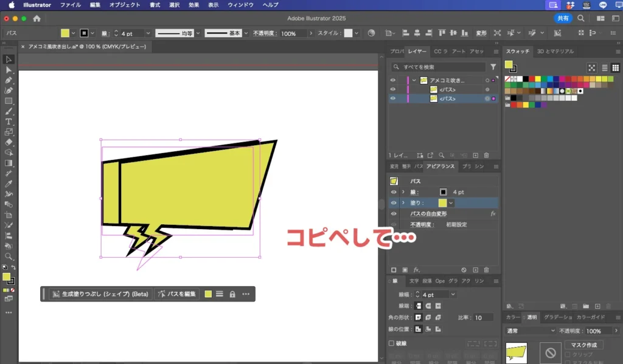
Task: Collapse the アメコミ吹き layer tree
Action: pyautogui.click(x=414, y=80)
